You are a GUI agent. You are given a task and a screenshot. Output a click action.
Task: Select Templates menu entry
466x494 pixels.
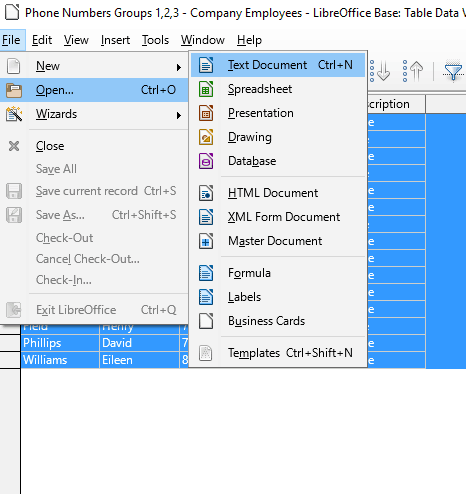click(x=278, y=353)
